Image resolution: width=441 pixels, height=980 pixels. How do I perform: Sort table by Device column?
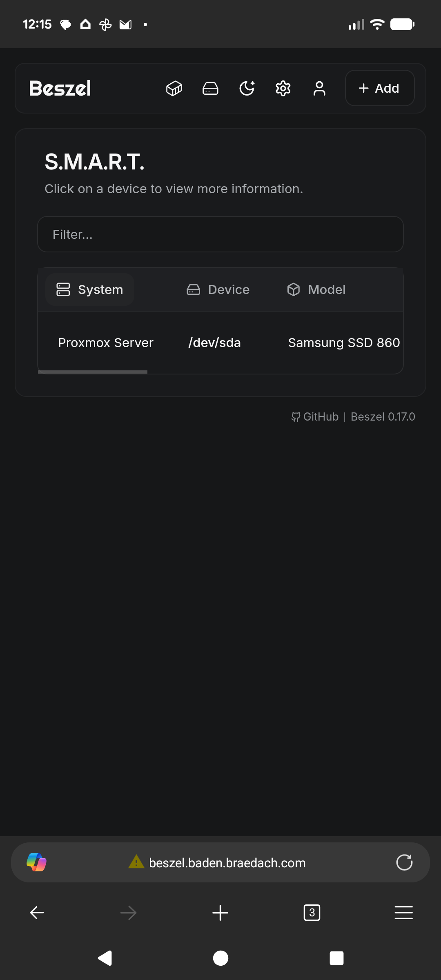(218, 290)
